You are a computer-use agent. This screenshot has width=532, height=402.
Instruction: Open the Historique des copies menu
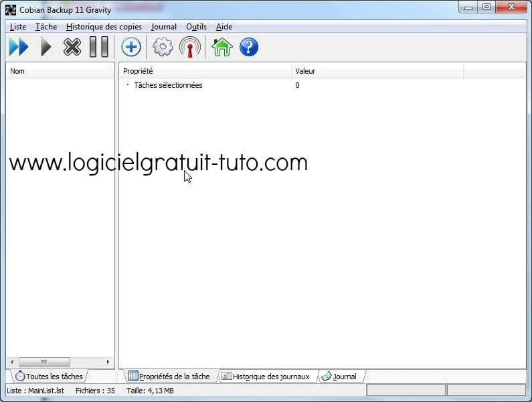104,27
